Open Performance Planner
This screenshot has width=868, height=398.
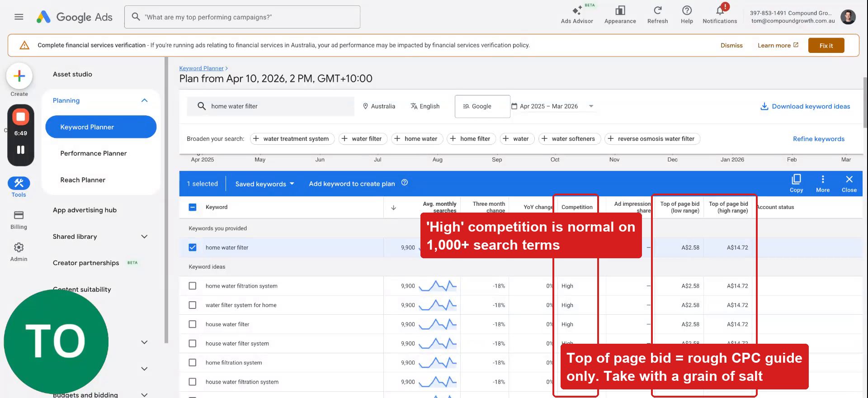click(94, 153)
